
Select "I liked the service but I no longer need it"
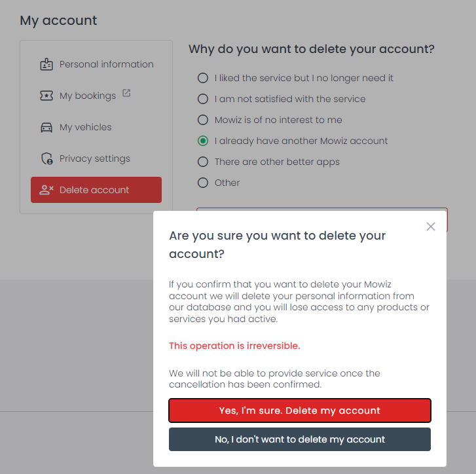(203, 78)
